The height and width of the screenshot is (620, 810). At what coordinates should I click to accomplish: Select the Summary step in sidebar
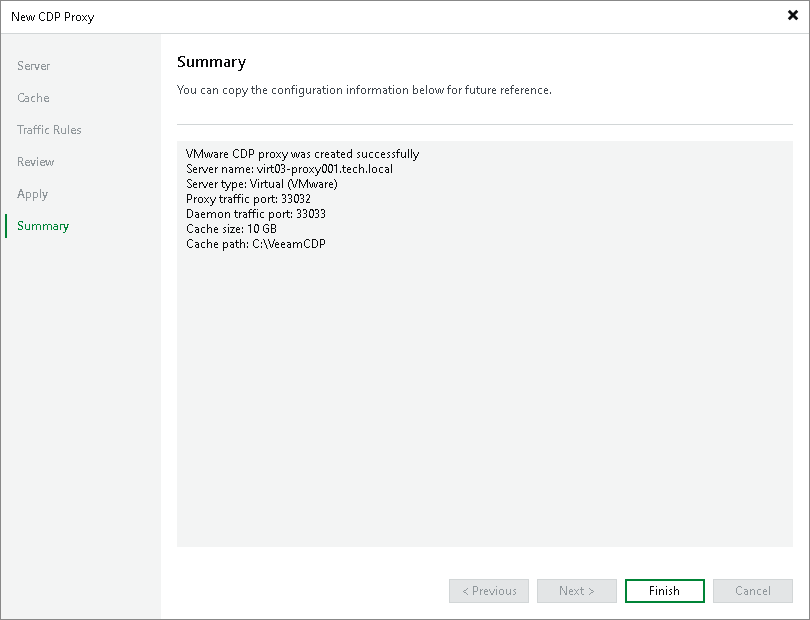coord(43,226)
